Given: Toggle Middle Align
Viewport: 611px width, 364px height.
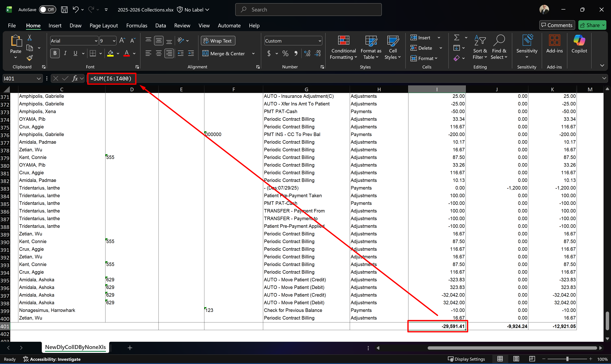Looking at the screenshot, I should point(159,40).
